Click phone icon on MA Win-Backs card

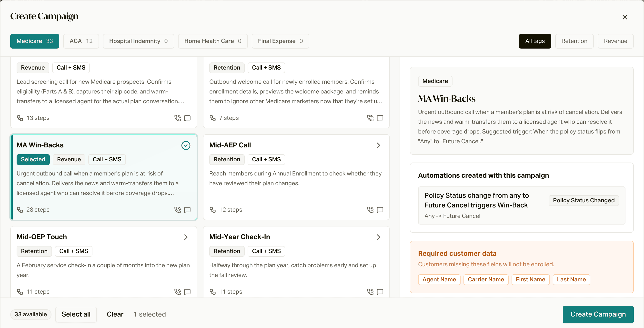click(x=178, y=210)
